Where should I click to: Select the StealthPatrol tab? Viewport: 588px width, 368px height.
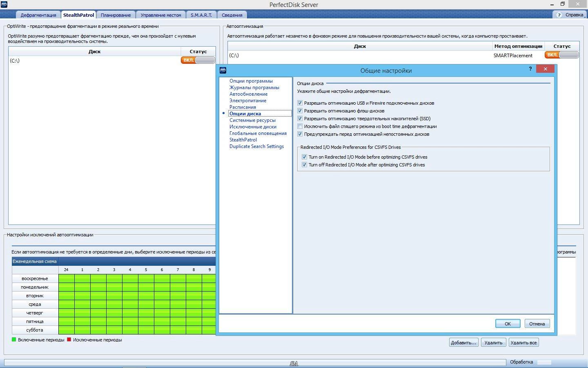pyautogui.click(x=79, y=15)
